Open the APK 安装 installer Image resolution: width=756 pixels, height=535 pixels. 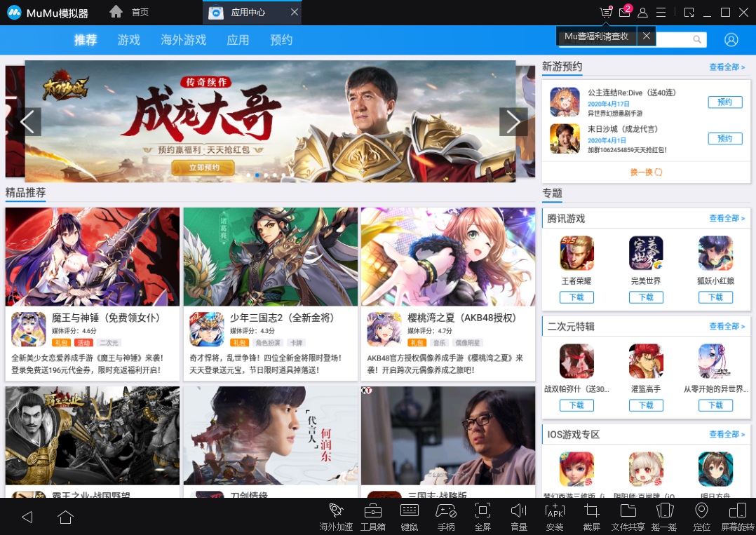click(x=555, y=514)
